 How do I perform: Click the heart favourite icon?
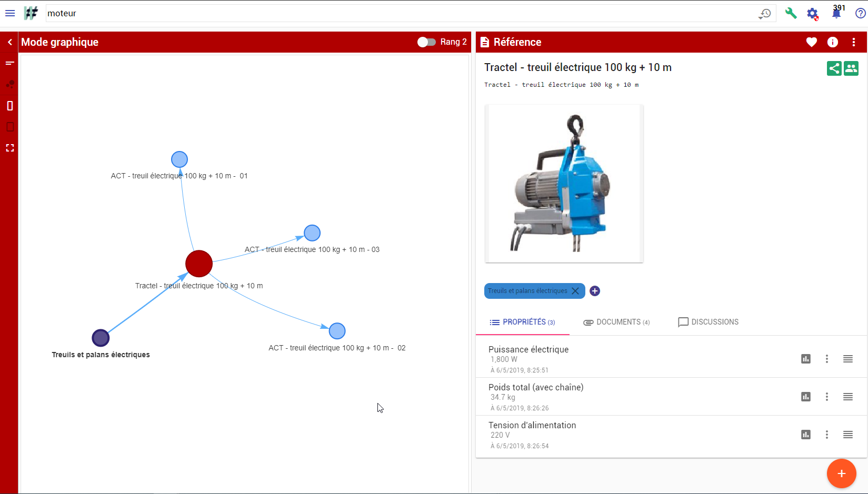click(812, 42)
